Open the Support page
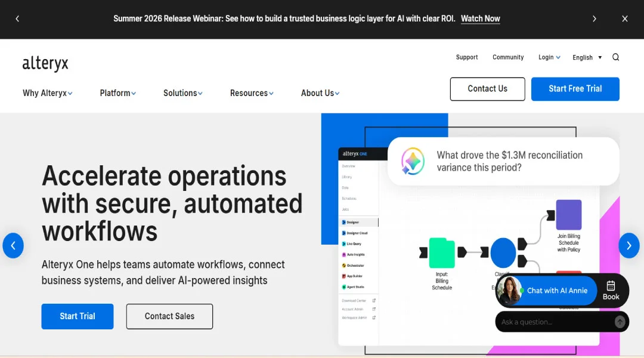Image resolution: width=644 pixels, height=358 pixels. tap(466, 57)
